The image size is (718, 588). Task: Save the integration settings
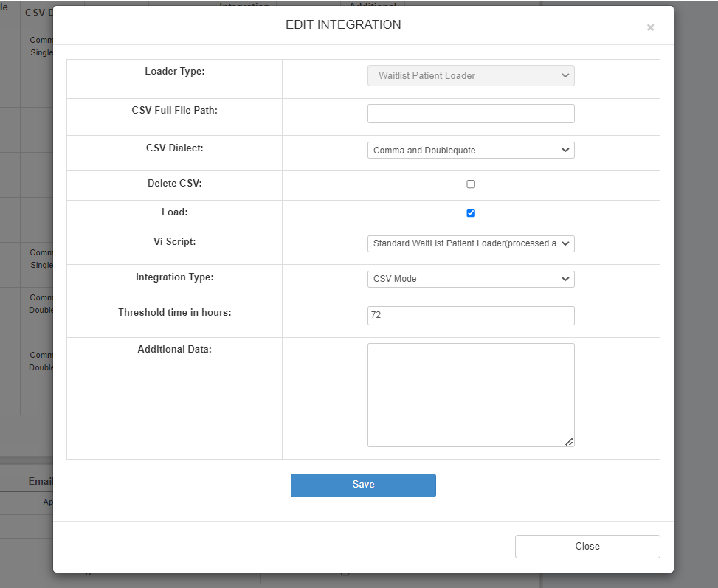[363, 485]
